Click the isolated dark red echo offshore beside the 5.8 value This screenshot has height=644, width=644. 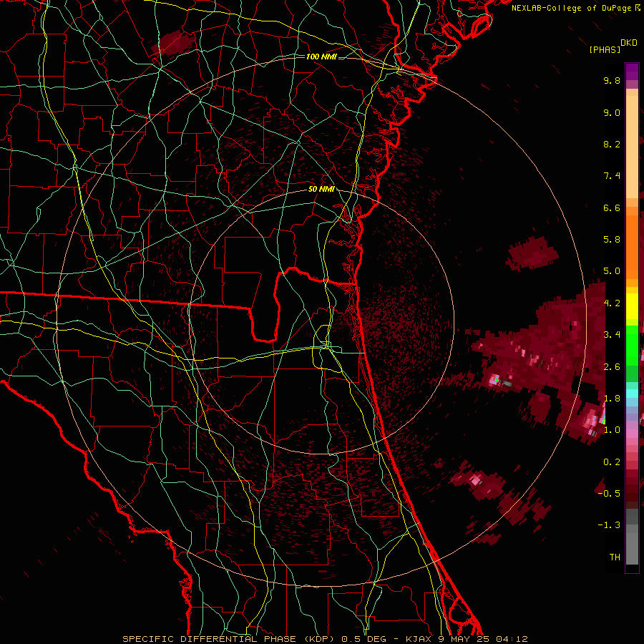coord(532,254)
